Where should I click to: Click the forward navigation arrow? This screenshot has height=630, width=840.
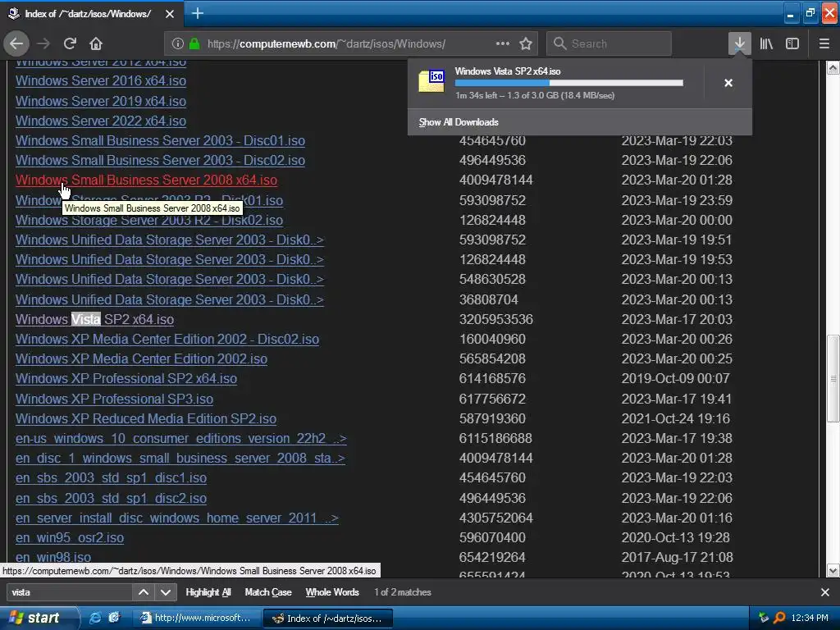43,43
